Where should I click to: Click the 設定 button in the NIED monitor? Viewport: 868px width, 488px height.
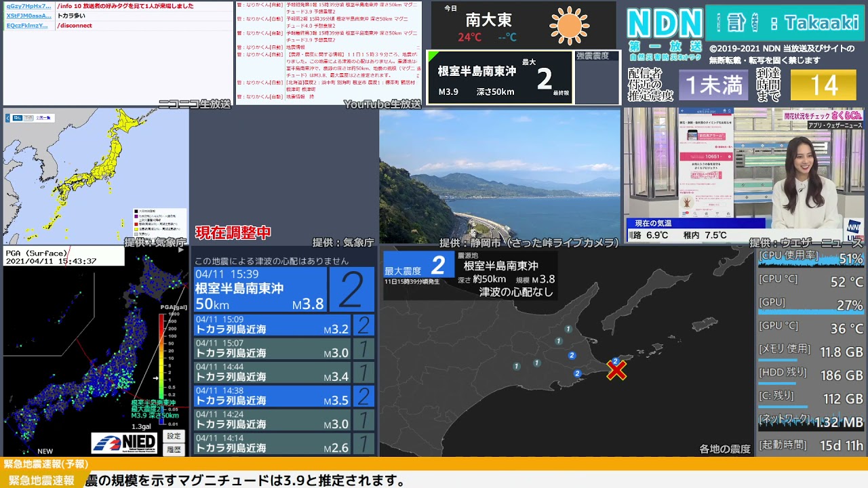coord(174,436)
